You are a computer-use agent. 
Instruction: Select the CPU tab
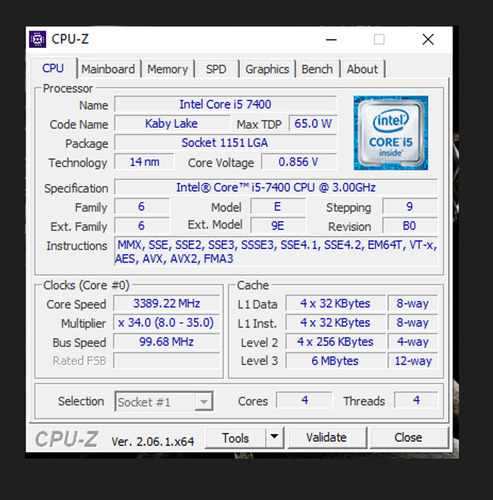click(53, 68)
